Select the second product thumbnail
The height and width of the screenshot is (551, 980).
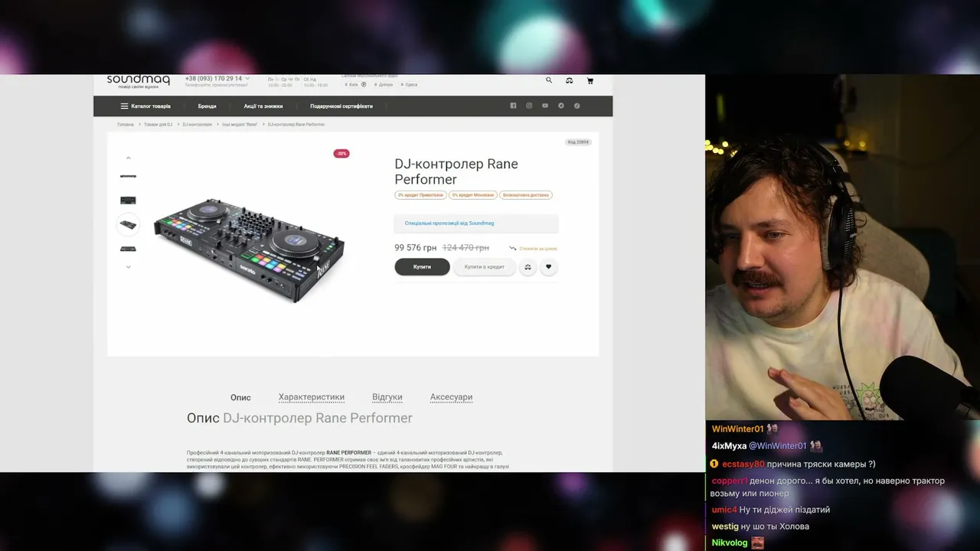(x=128, y=201)
